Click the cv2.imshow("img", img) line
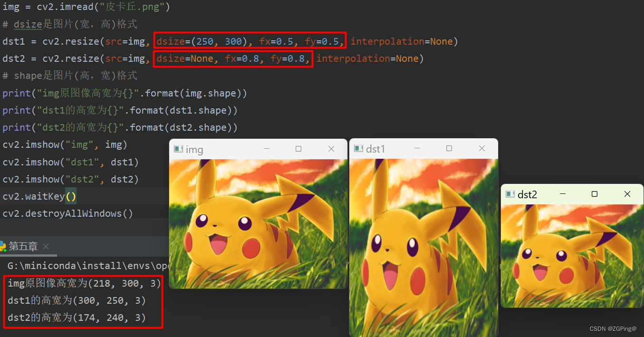The image size is (644, 337). (x=65, y=144)
